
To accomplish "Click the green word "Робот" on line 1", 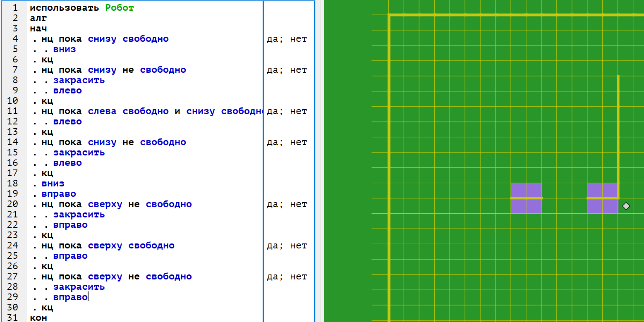I will (120, 8).
